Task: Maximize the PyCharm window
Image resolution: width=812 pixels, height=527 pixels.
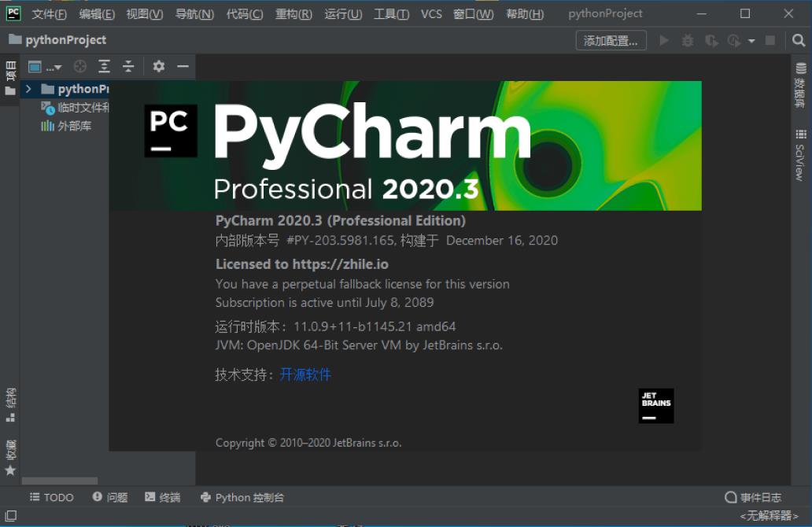Action: click(744, 14)
